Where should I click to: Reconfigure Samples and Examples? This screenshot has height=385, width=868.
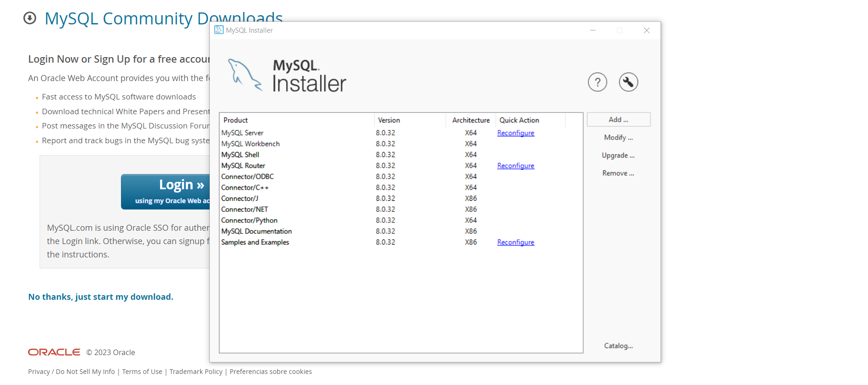pos(516,242)
